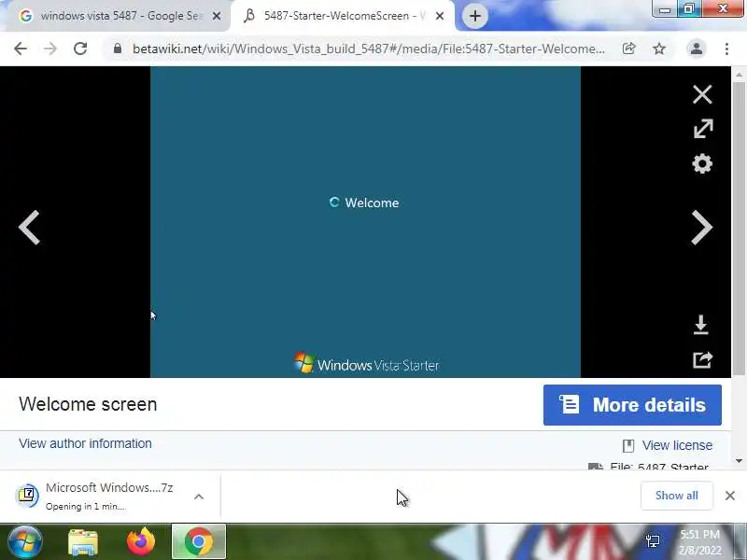The image size is (747, 560).
Task: Show the next image with right arrow
Action: pyautogui.click(x=702, y=228)
